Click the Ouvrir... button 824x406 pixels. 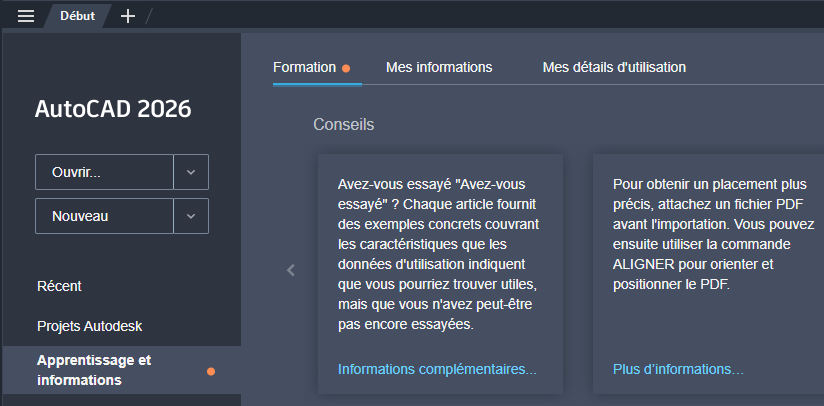pos(104,172)
